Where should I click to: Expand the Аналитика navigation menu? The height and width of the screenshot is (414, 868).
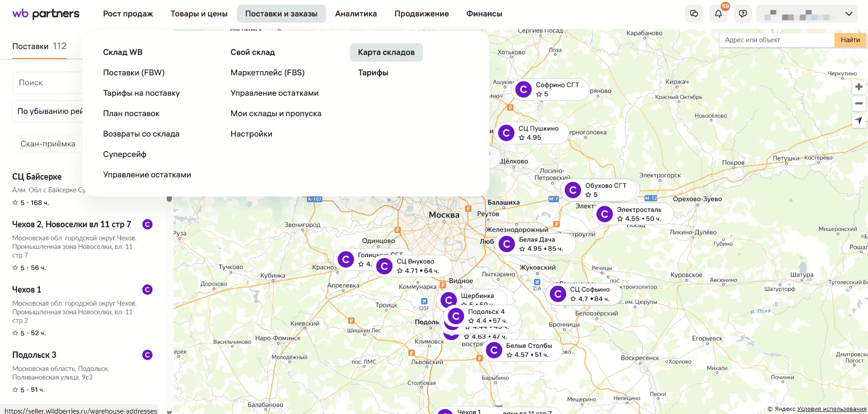point(356,14)
